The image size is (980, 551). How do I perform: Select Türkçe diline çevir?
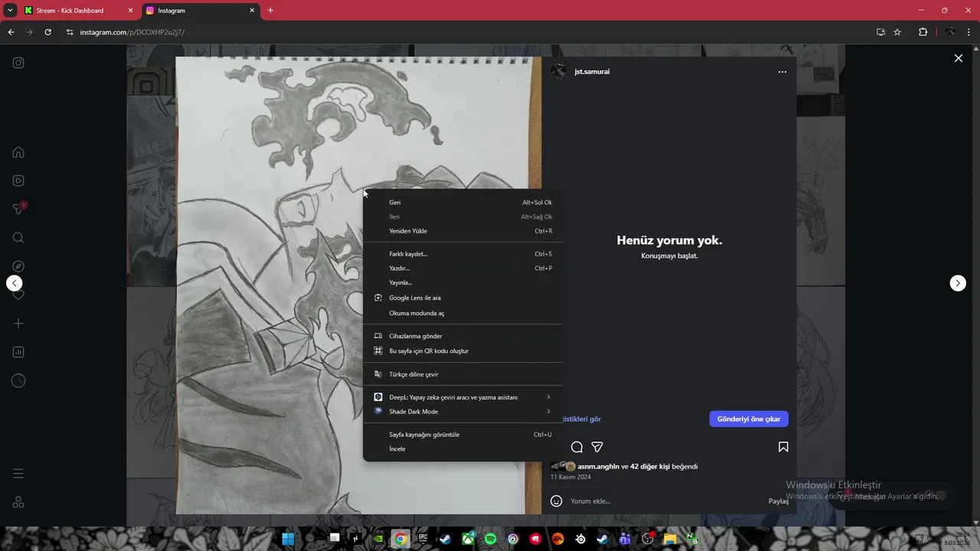click(x=462, y=374)
